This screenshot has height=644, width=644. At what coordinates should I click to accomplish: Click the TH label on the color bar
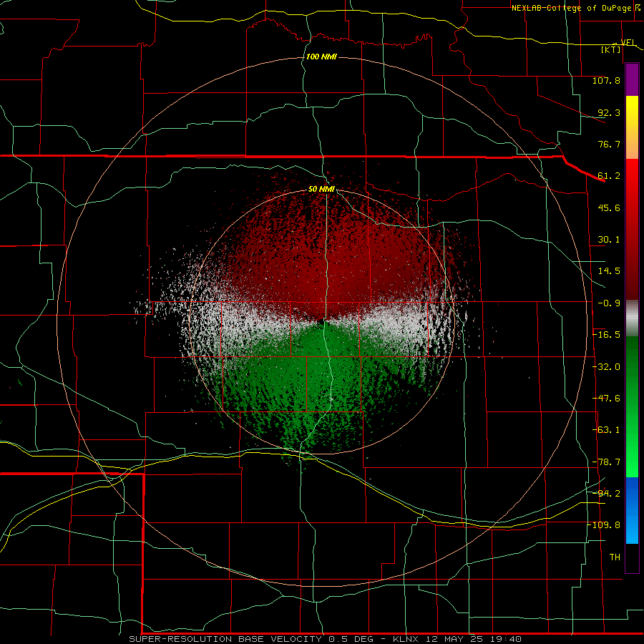615,557
